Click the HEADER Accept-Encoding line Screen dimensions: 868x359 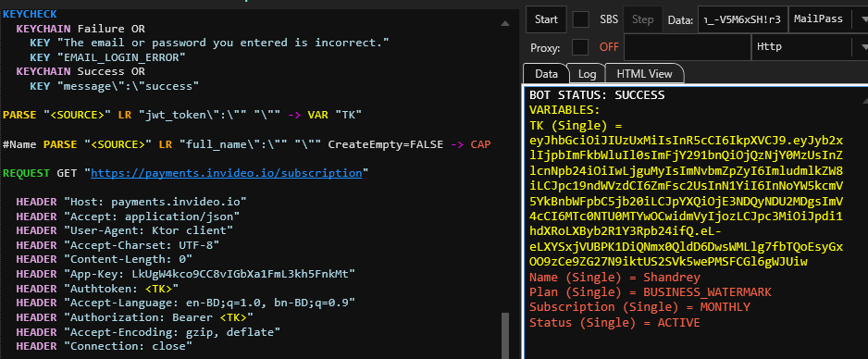148,332
